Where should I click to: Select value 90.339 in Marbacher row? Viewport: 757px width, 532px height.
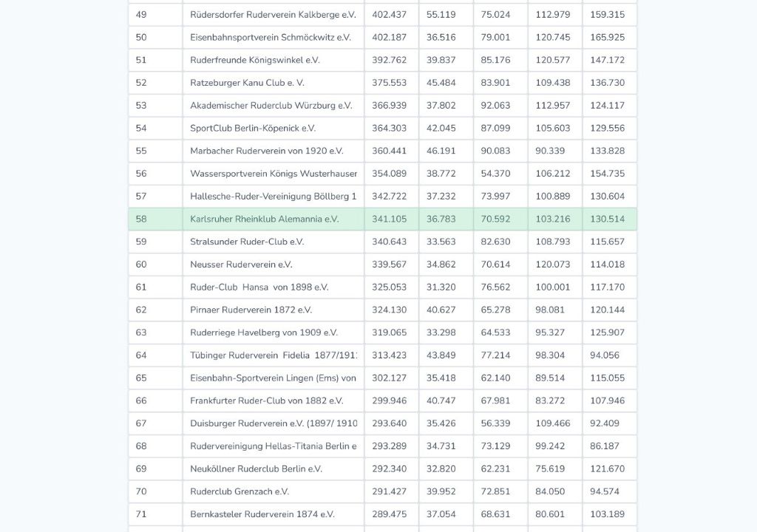point(550,151)
